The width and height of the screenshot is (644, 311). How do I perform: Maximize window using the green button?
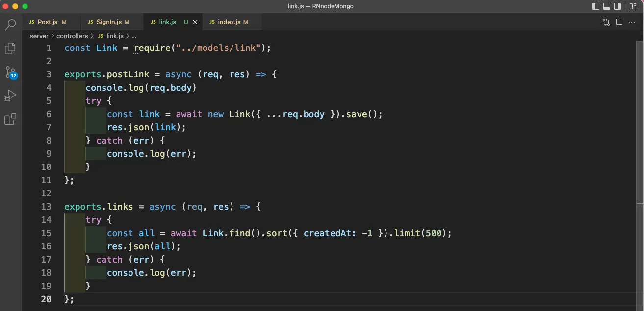click(x=25, y=6)
